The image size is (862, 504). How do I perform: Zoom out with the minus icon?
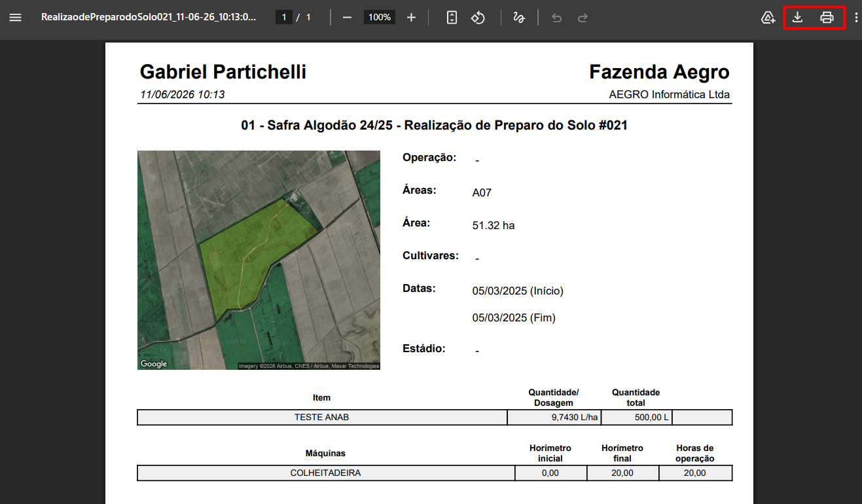[348, 18]
